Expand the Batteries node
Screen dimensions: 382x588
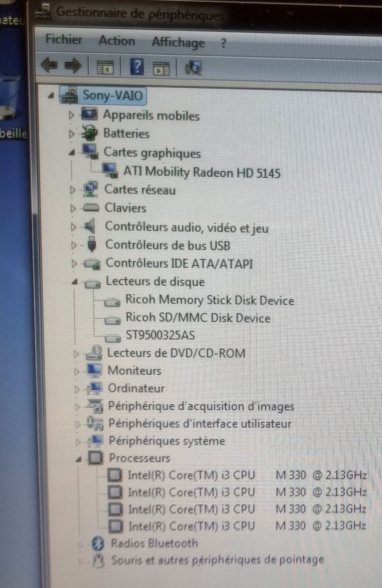coord(73,134)
